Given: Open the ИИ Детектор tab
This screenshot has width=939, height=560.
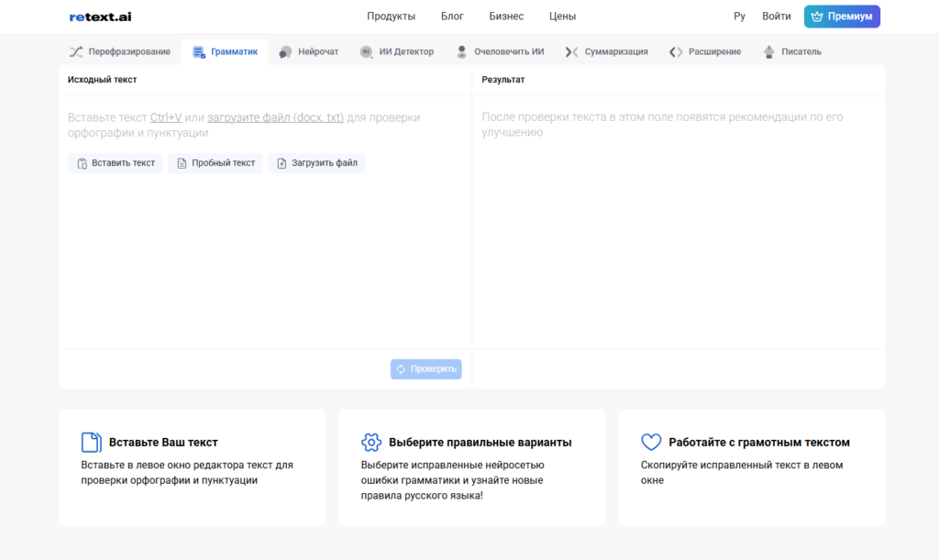Looking at the screenshot, I should coord(396,52).
